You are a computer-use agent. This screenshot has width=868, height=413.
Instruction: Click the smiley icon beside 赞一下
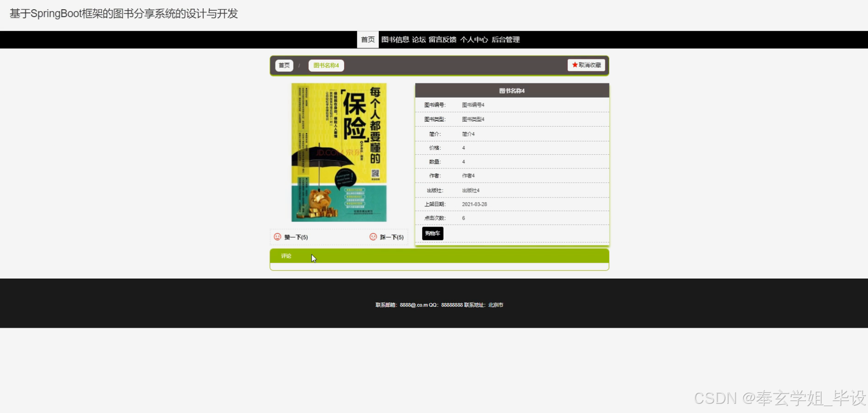tap(277, 237)
